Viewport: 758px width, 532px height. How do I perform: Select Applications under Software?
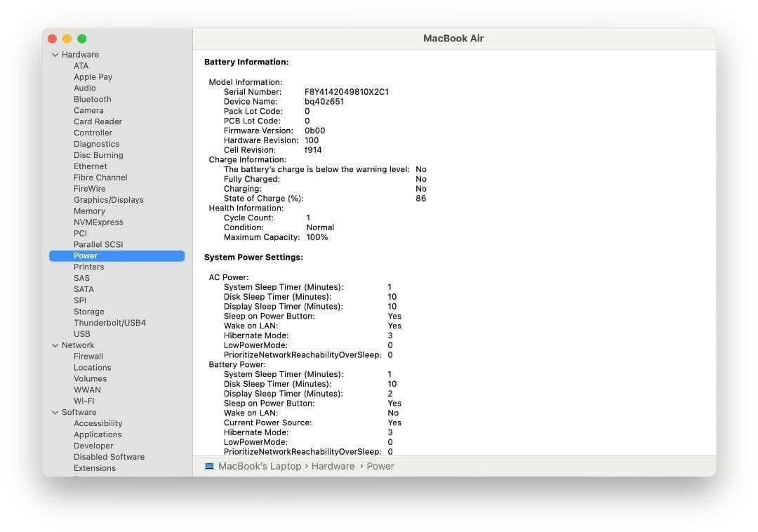[98, 434]
